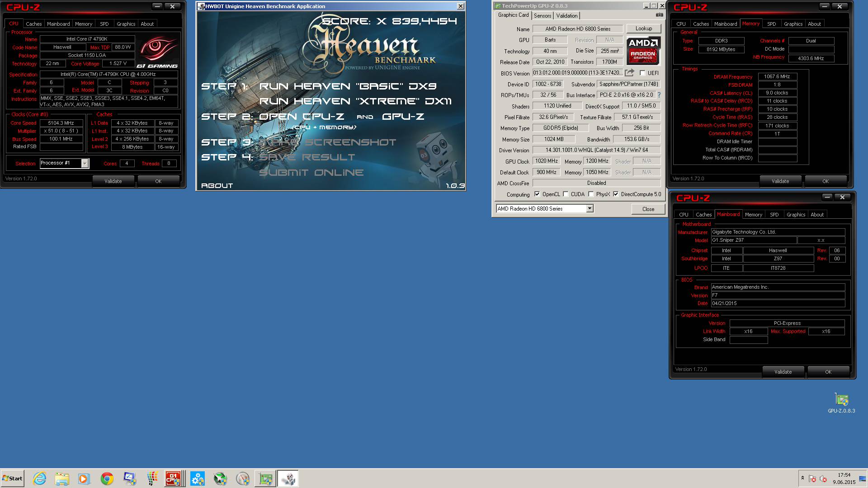
Task: Click ABOUT in the Heaven benchmark window
Action: point(217,186)
